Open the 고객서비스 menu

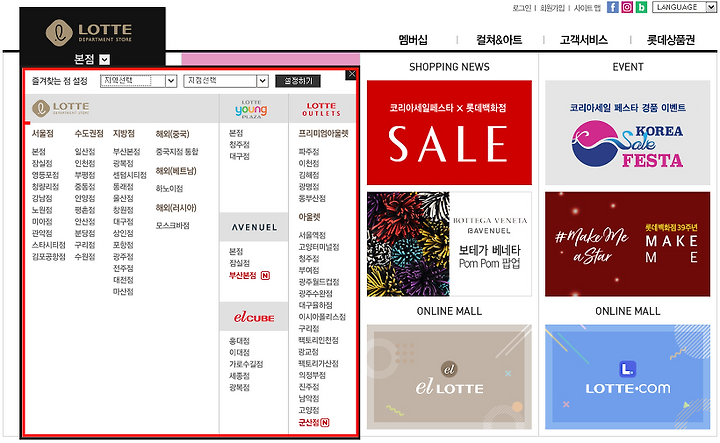click(584, 40)
